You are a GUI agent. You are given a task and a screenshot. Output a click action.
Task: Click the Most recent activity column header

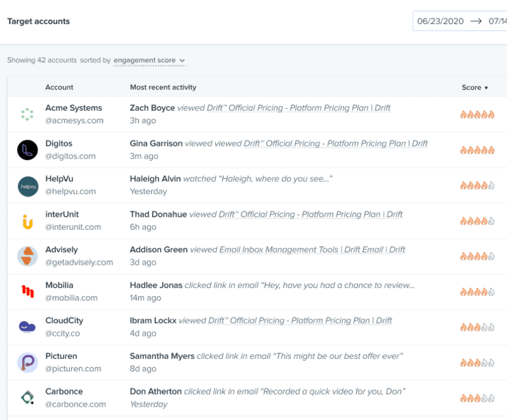(163, 87)
